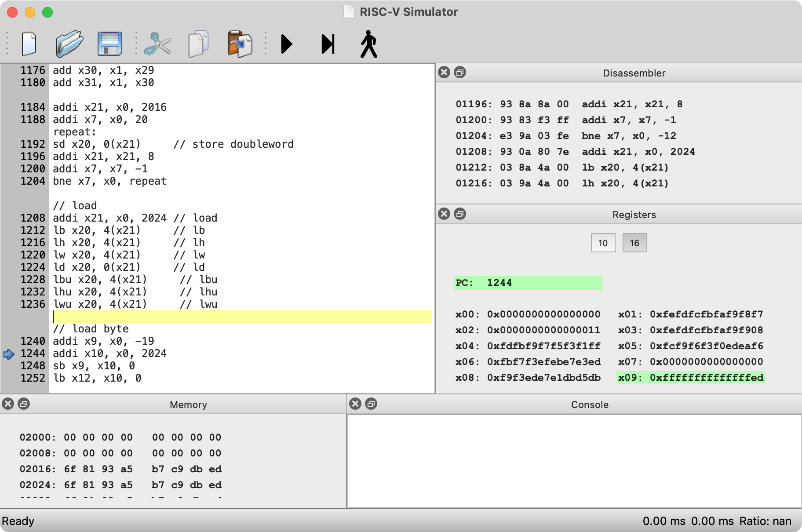This screenshot has height=532, width=802.
Task: Copy selection with the copy icon
Action: pyautogui.click(x=198, y=44)
